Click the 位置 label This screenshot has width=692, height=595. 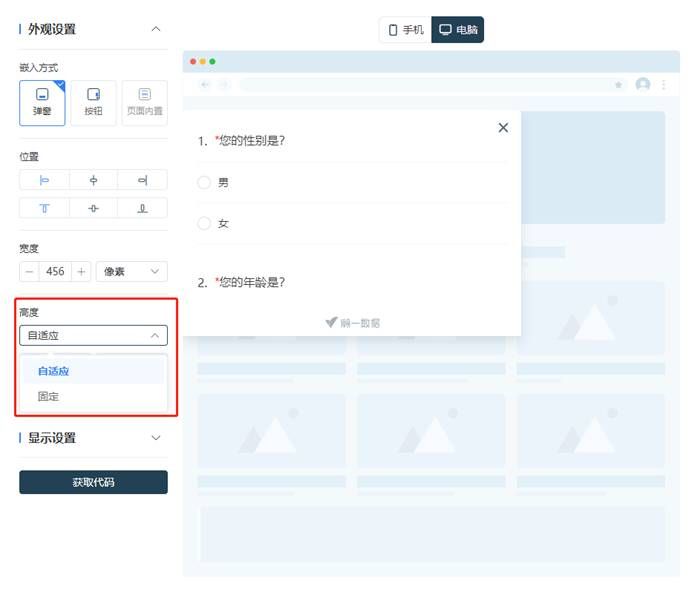point(29,157)
